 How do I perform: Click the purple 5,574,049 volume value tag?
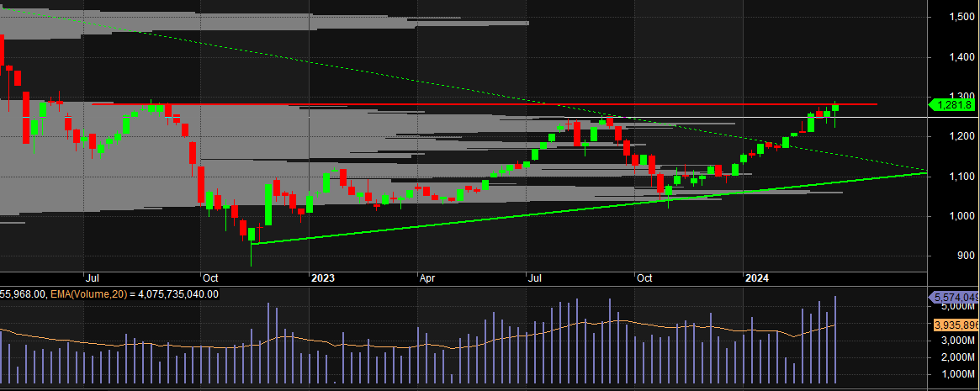pyautogui.click(x=954, y=297)
